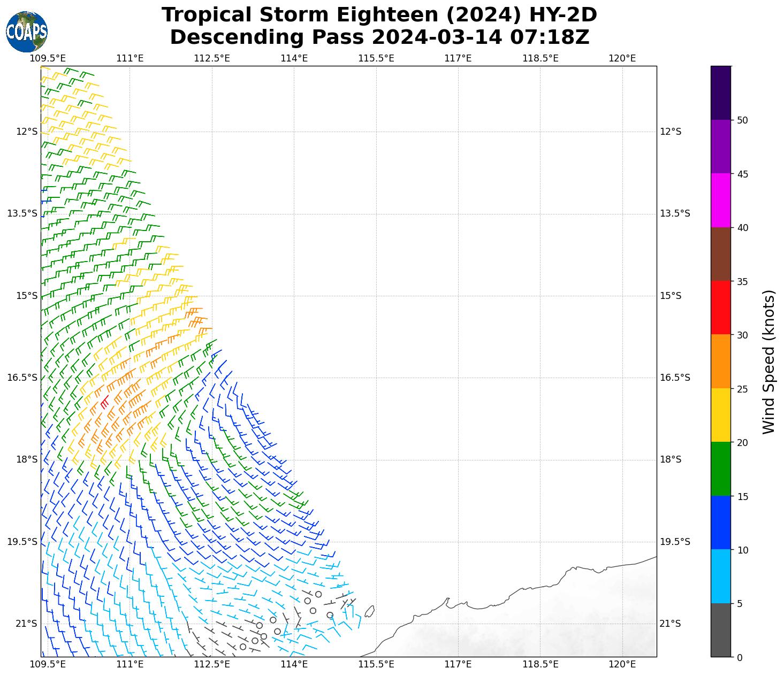Click the 117°E label on top axis
784x676 pixels.
(x=458, y=58)
